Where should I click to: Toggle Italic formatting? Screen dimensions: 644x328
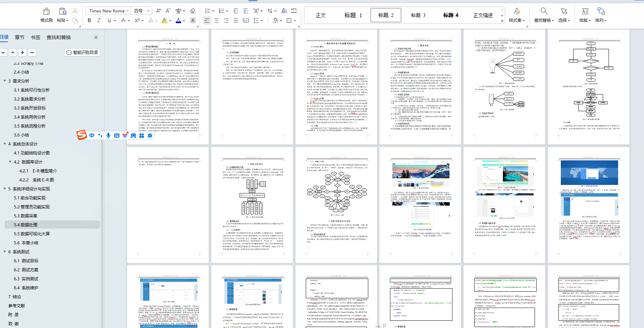pos(99,20)
